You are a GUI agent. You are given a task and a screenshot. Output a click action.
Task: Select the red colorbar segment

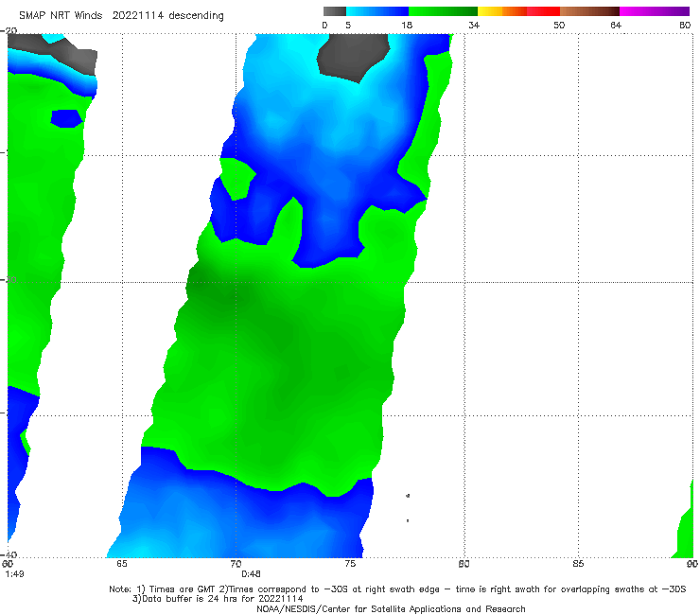pyautogui.click(x=543, y=11)
